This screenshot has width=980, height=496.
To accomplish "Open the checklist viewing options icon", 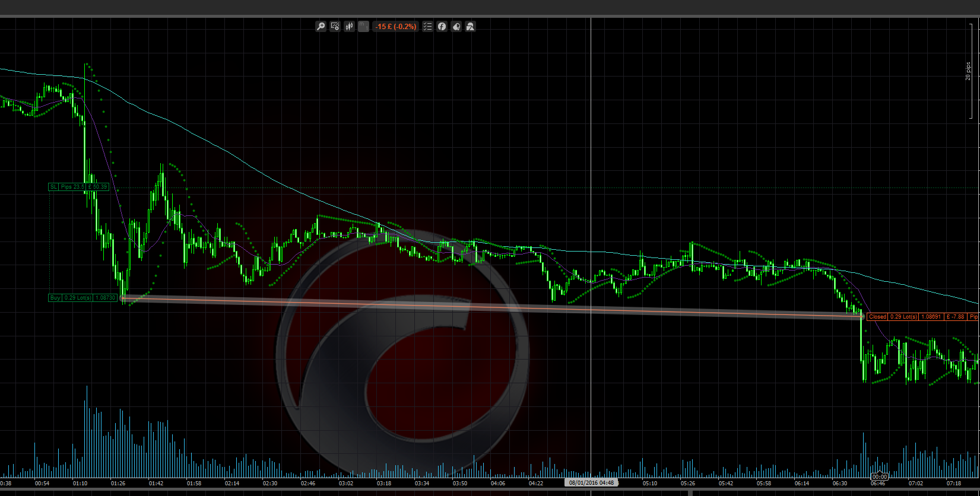I will (427, 26).
